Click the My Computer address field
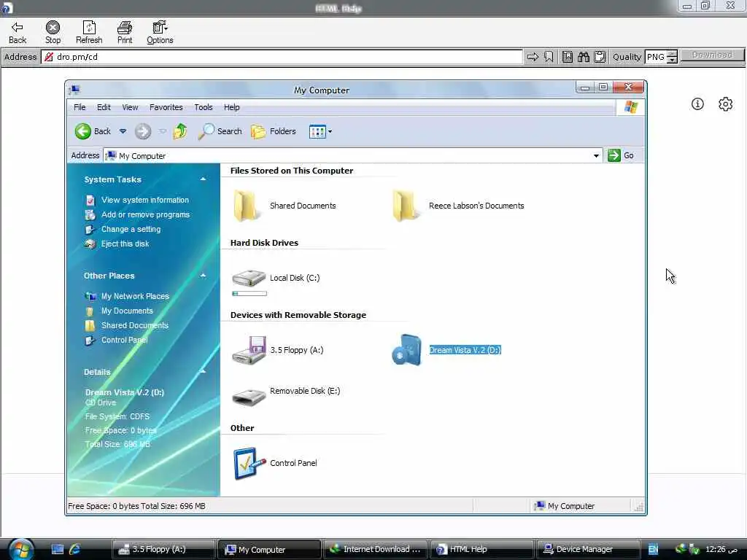 (352, 156)
